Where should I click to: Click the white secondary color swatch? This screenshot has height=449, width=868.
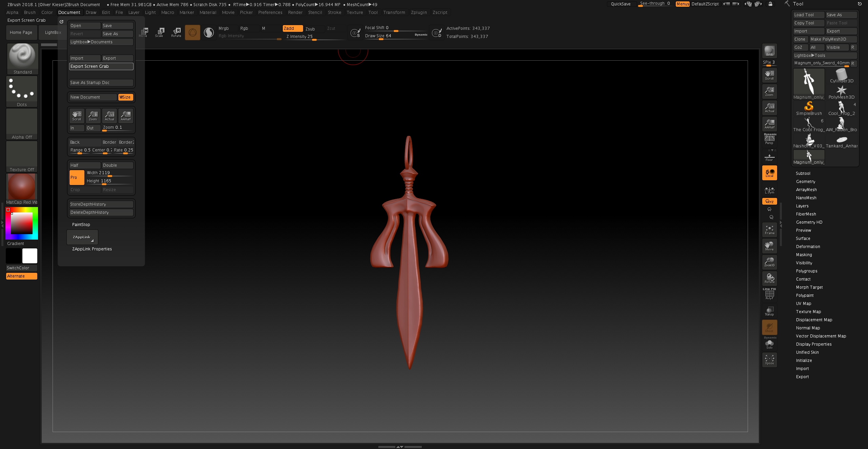(x=30, y=256)
